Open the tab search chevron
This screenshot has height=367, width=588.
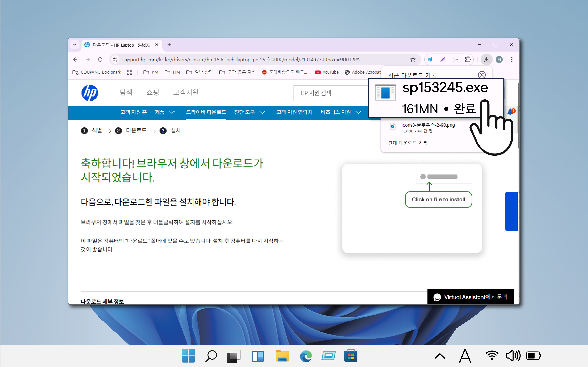coord(75,45)
